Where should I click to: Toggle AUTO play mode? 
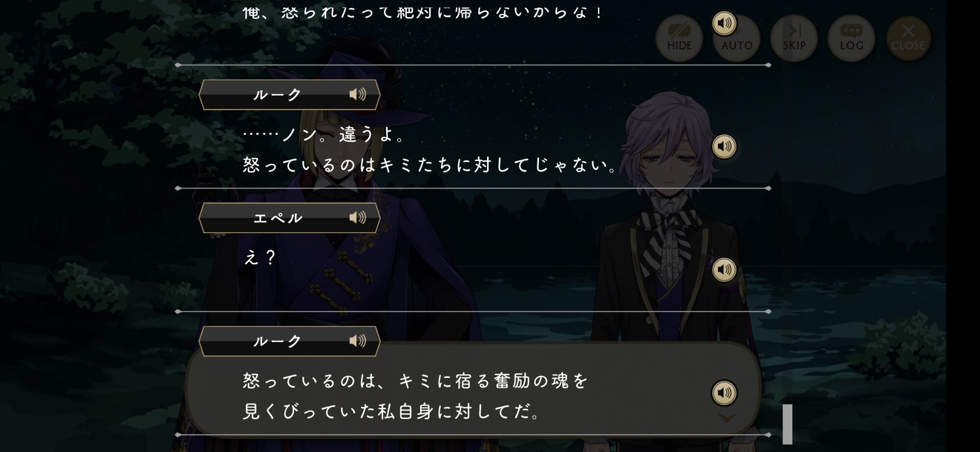coord(737,38)
